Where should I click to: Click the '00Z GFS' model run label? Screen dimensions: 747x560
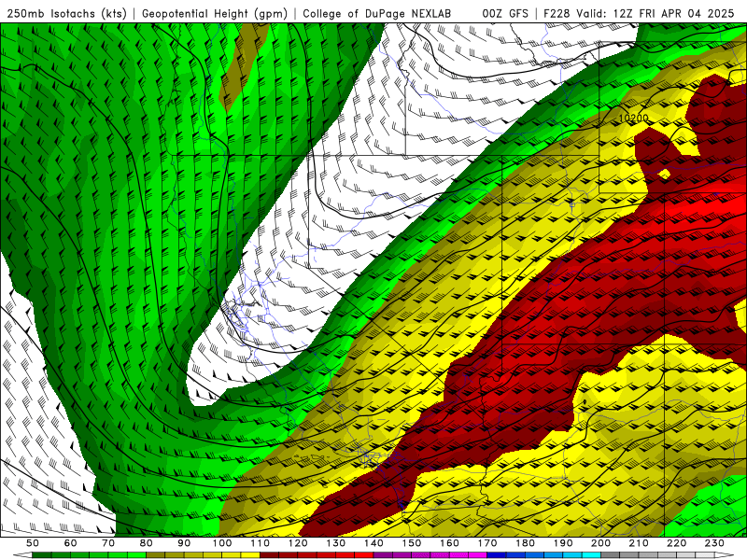(x=505, y=14)
